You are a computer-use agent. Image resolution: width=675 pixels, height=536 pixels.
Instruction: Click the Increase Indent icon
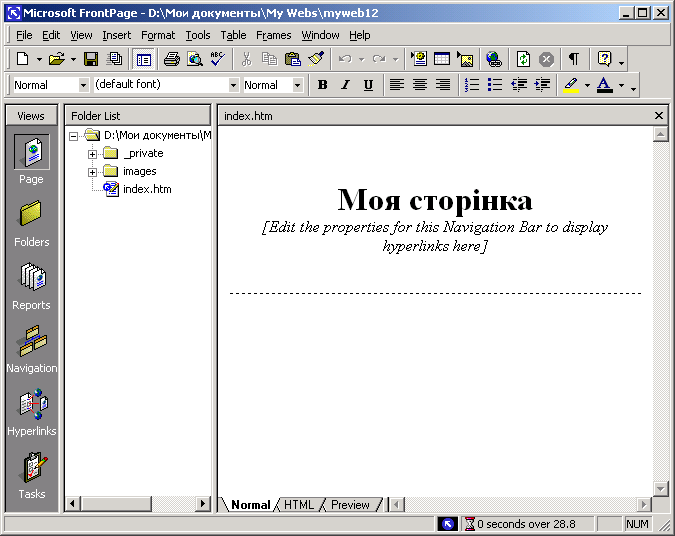click(542, 85)
